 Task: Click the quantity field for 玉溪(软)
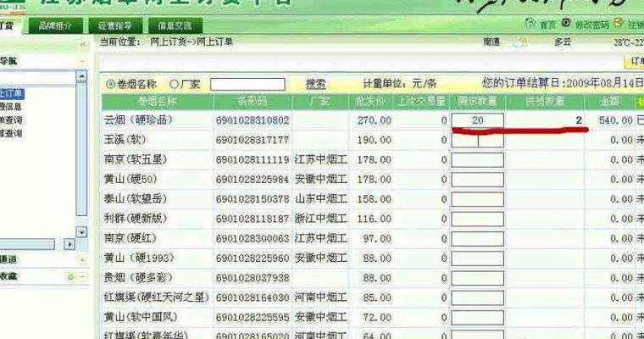pos(477,140)
